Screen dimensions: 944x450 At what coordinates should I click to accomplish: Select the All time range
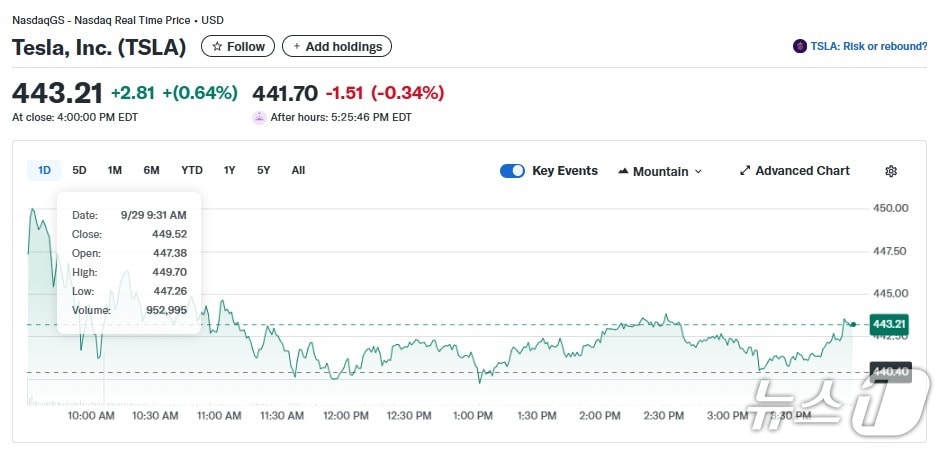298,170
